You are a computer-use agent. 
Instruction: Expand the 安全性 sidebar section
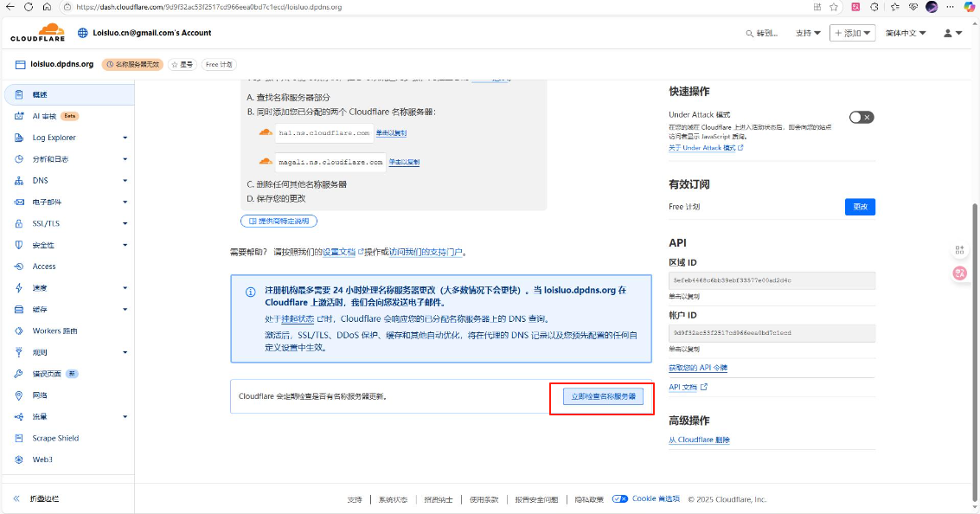(125, 245)
